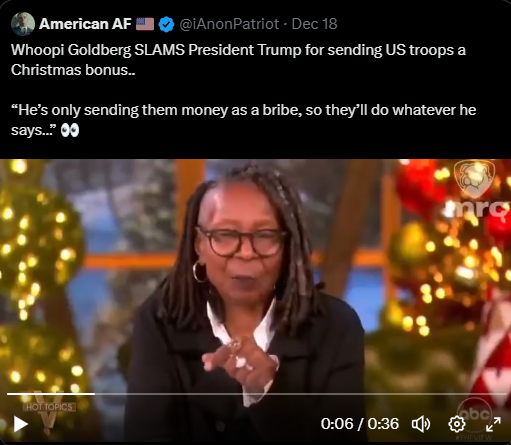Click the Hot Topics graphic in the video
Image resolution: width=511 pixels, height=445 pixels.
pyautogui.click(x=49, y=407)
